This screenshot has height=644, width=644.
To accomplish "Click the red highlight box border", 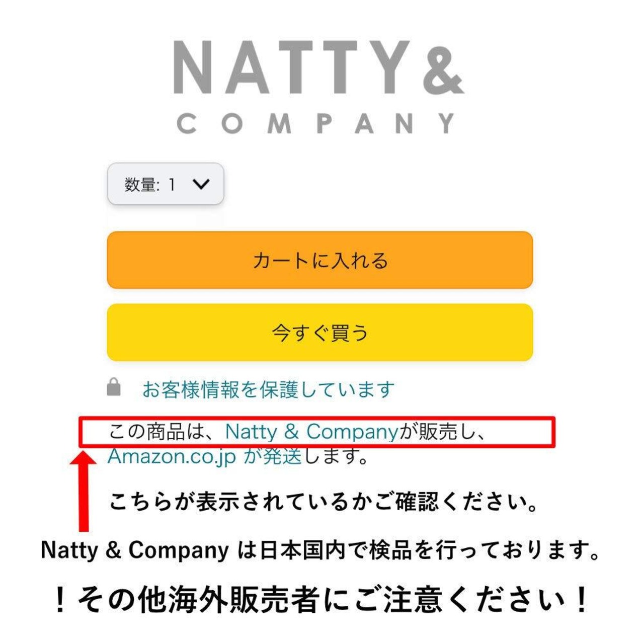I will click(317, 417).
